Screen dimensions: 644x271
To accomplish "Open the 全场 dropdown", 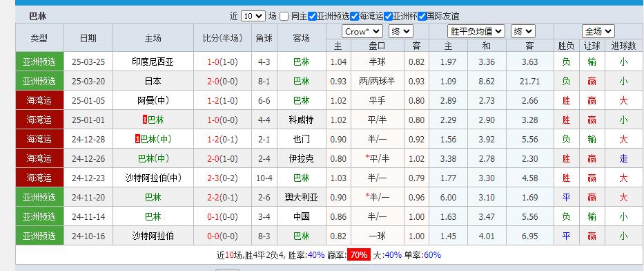I will (x=598, y=31).
